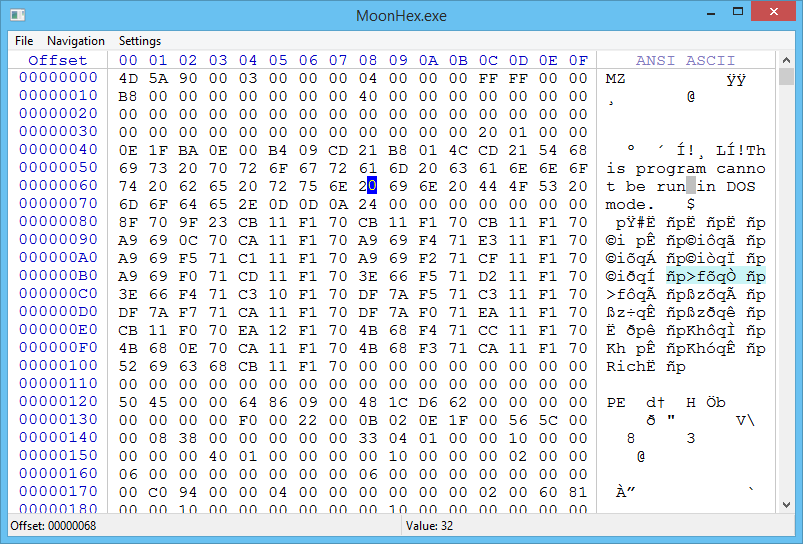Click byte 50 in row 00000120
803x544 pixels.
tap(128, 402)
